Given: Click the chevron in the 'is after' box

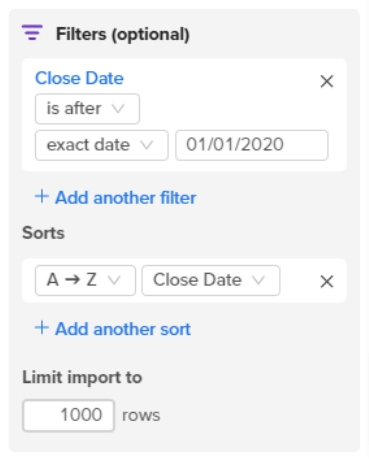Looking at the screenshot, I should coord(118,109).
